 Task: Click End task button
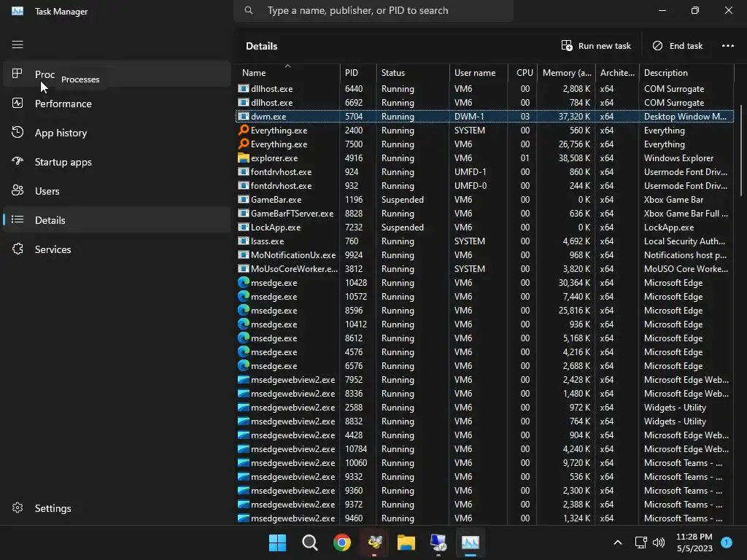(677, 46)
